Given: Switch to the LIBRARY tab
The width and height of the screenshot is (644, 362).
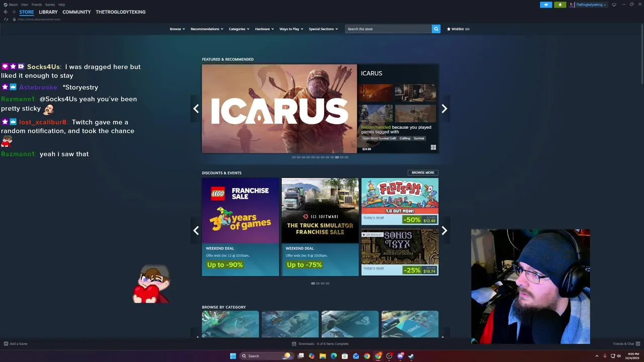Looking at the screenshot, I should (x=48, y=12).
